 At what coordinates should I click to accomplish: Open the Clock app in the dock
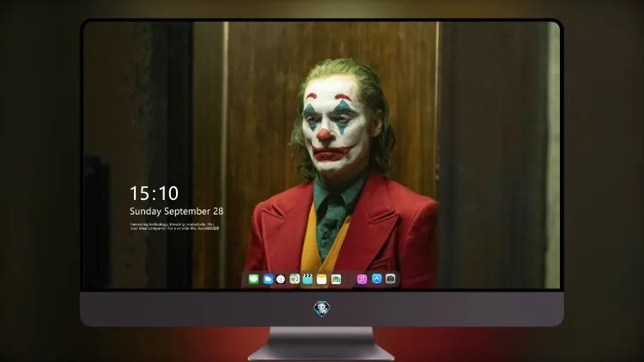click(x=281, y=279)
